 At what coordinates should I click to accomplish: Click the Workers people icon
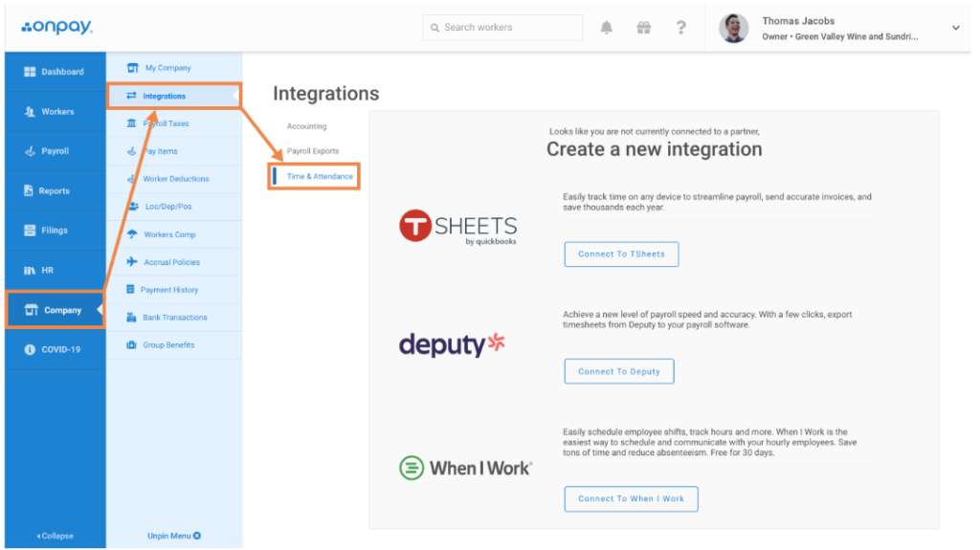(x=30, y=111)
